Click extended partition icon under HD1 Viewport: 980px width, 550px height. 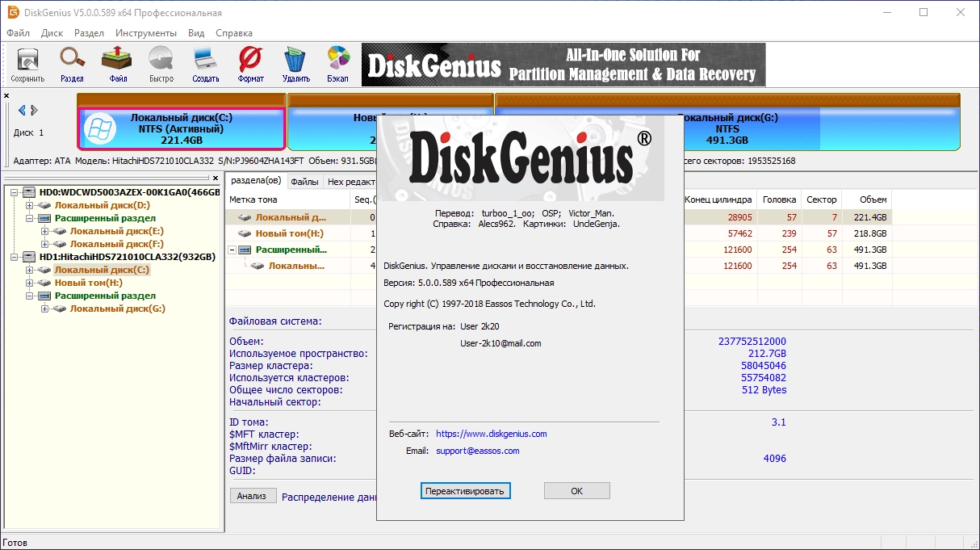tap(44, 296)
